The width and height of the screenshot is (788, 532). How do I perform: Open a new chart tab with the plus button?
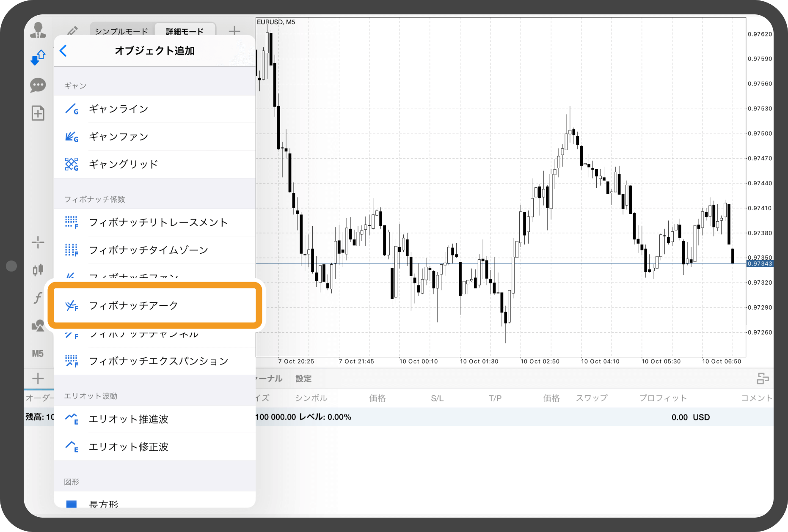234,30
